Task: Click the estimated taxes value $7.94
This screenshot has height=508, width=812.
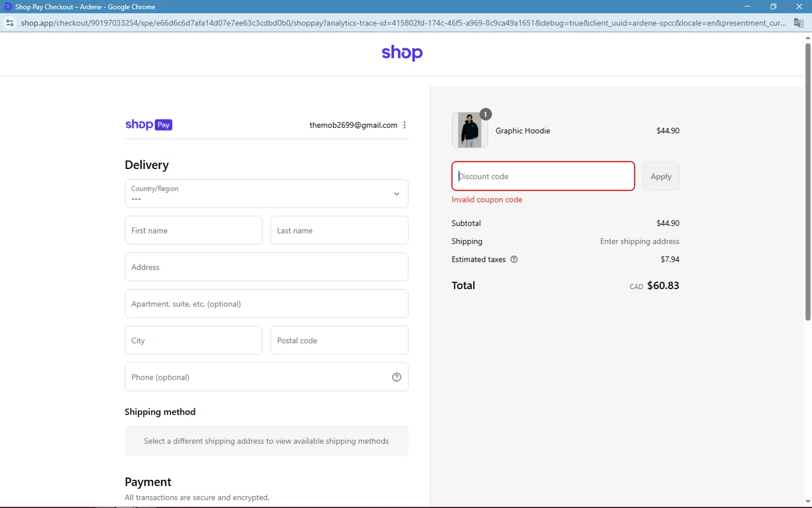Action: tap(670, 259)
